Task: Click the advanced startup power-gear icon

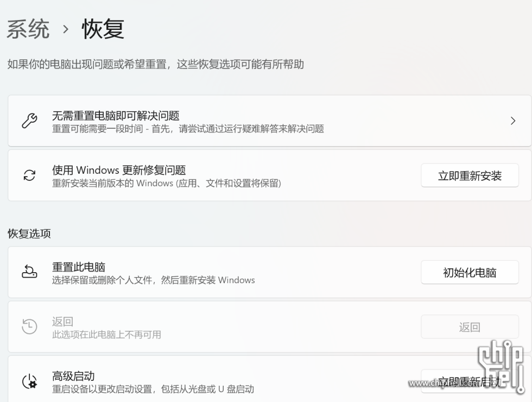Action: point(29,381)
